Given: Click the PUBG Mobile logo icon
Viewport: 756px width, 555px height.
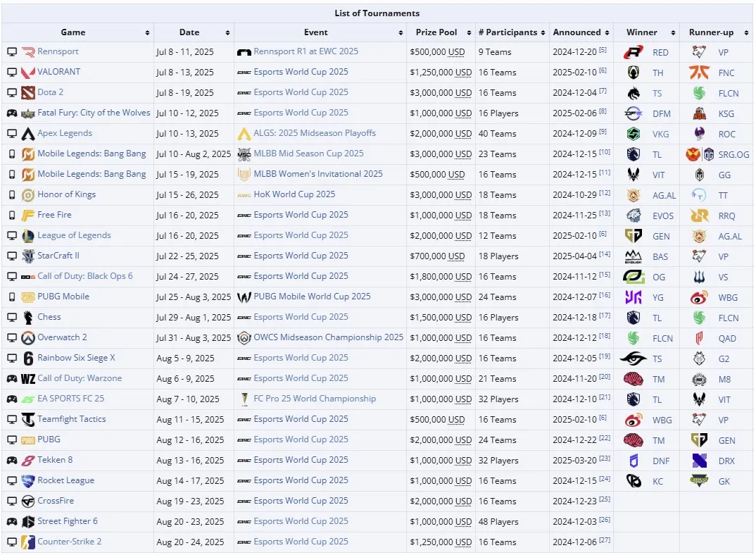Looking at the screenshot, I should pyautogui.click(x=28, y=297).
